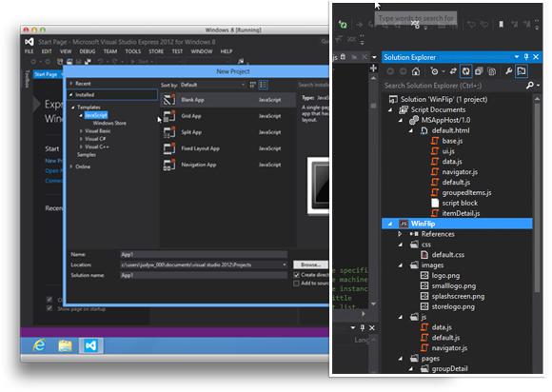This screenshot has width=552, height=392.
Task: Select the Grid App template
Action: coord(227,116)
